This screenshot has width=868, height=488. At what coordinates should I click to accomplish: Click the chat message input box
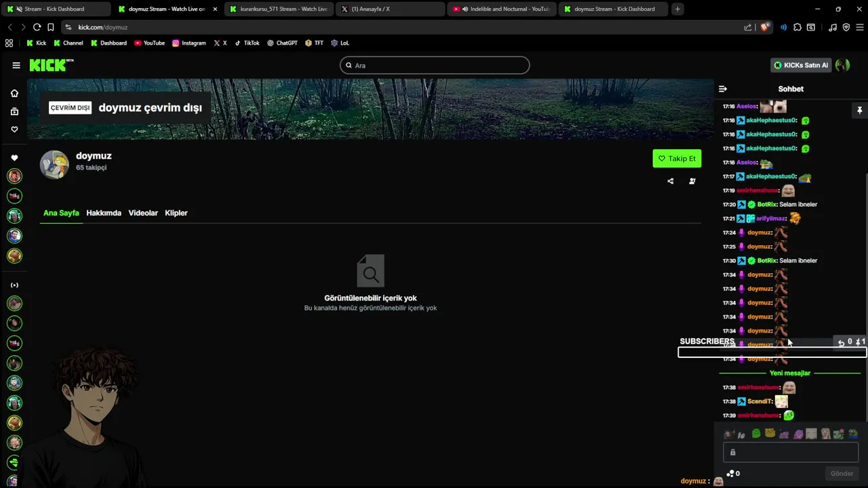791,452
